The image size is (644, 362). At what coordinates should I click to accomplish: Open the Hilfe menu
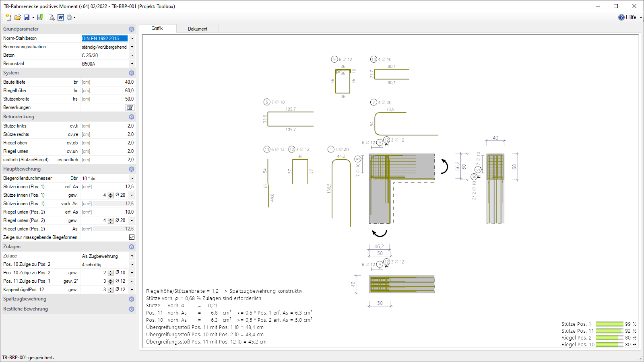(631, 17)
